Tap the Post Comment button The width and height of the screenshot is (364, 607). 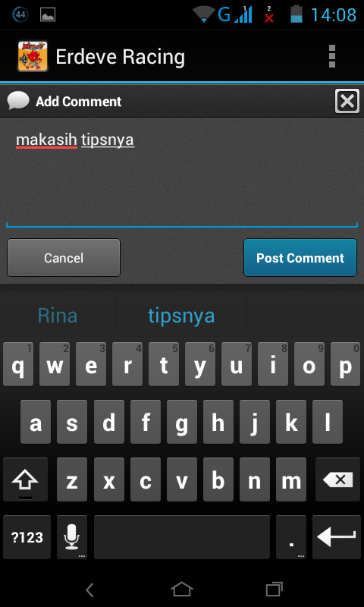click(300, 258)
